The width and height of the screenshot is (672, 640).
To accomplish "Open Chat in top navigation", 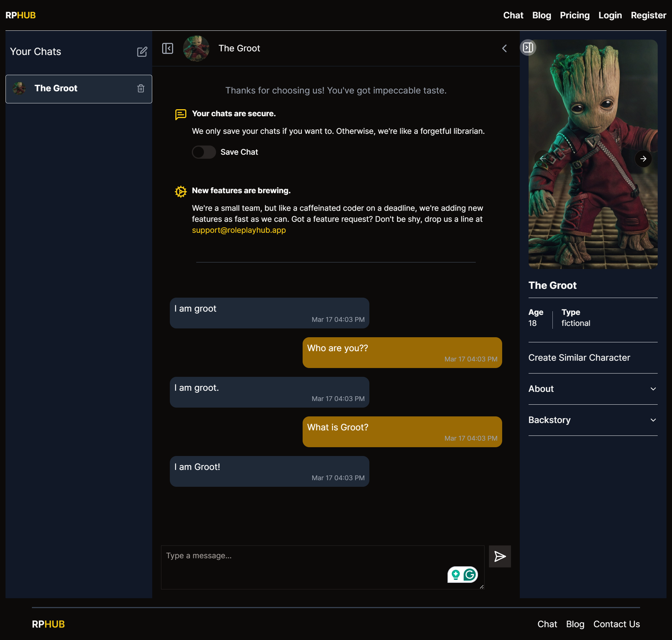I will [x=513, y=15].
